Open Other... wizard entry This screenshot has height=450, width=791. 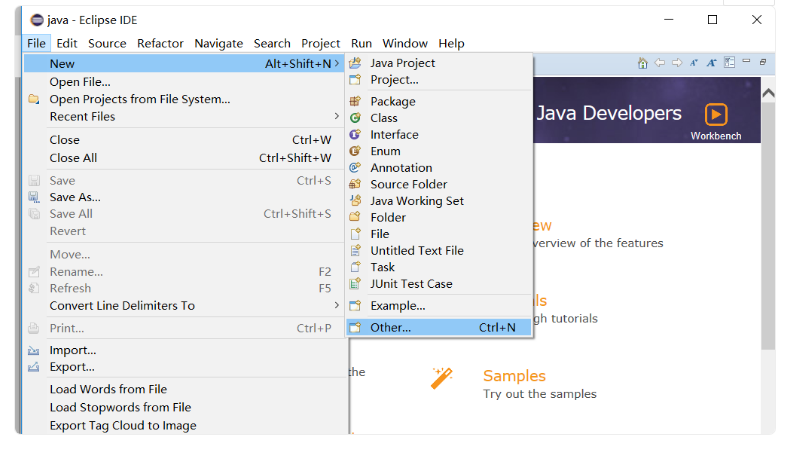point(390,328)
